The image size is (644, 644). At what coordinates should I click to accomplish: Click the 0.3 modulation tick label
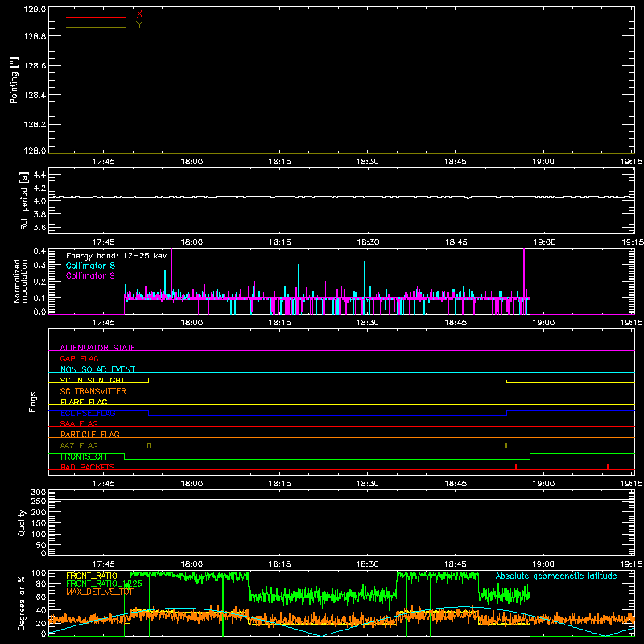(39, 265)
